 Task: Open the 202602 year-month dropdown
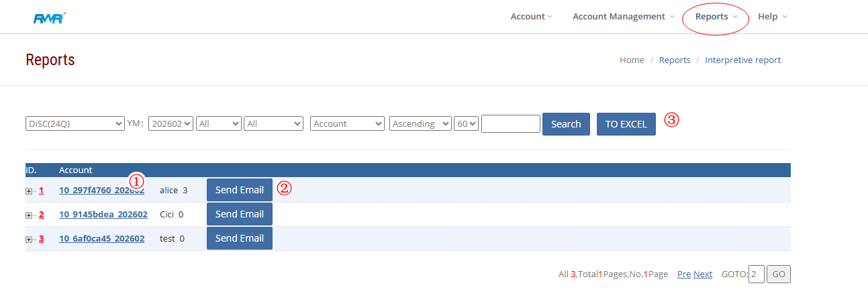click(x=171, y=124)
